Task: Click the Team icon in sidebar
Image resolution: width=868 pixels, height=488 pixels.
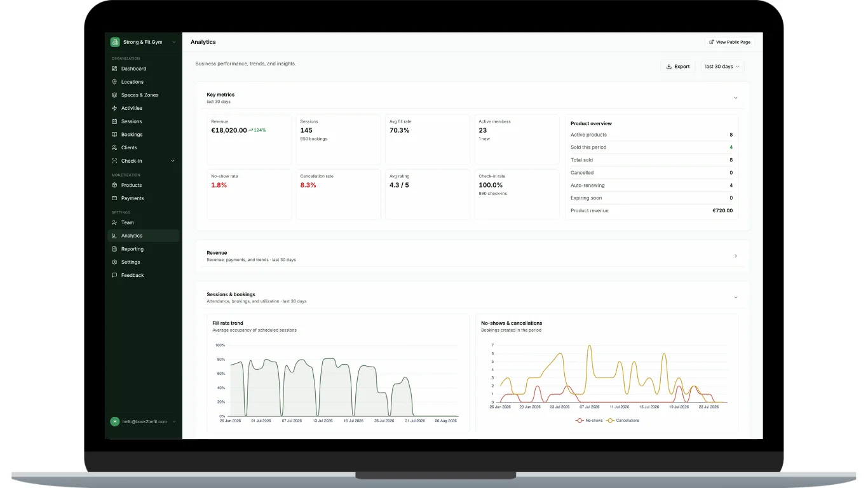Action: 114,222
